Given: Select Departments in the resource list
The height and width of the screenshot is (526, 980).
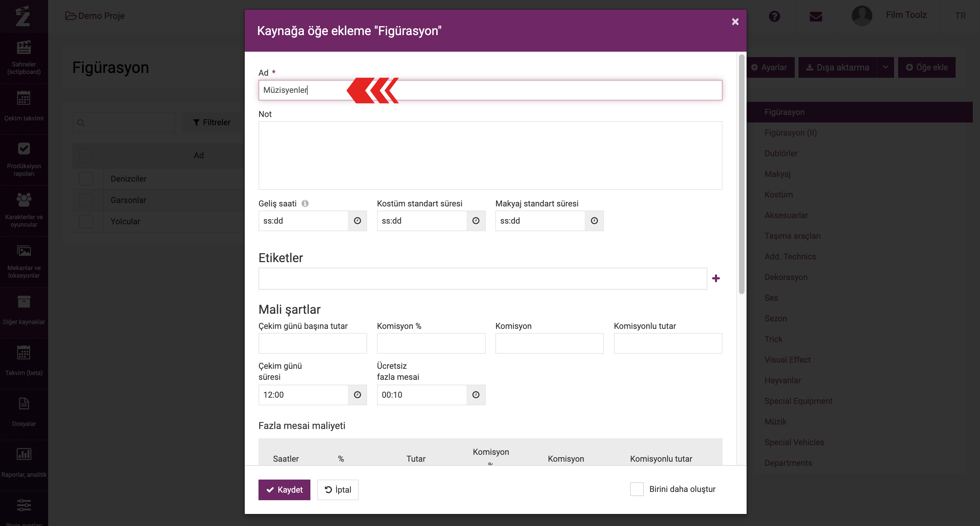Looking at the screenshot, I should [x=788, y=463].
